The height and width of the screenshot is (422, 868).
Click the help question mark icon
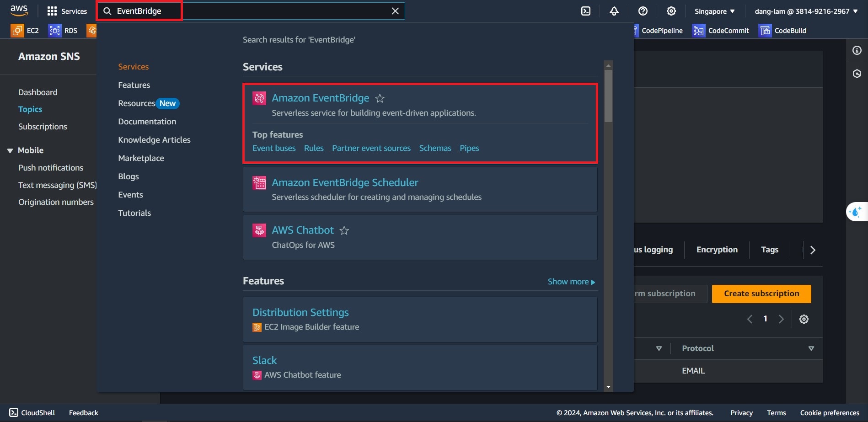tap(643, 11)
